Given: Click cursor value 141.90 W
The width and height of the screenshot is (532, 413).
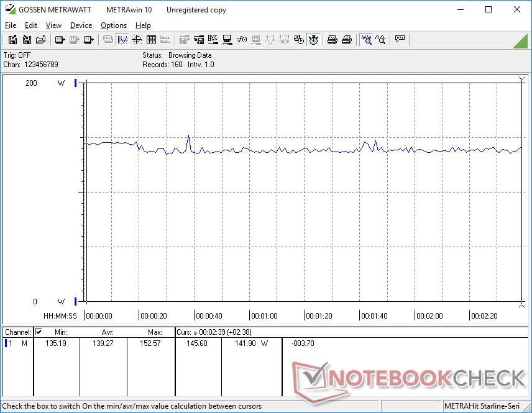Looking at the screenshot, I should [x=252, y=343].
